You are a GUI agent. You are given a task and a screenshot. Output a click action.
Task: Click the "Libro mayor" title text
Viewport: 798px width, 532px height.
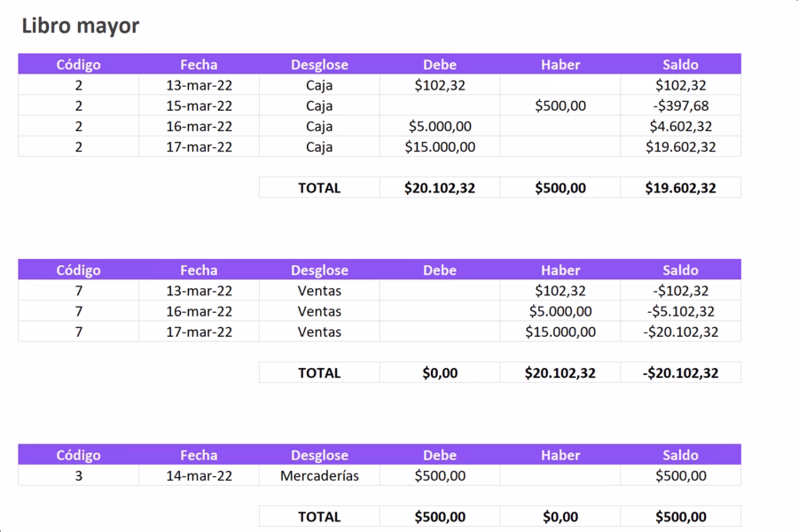[80, 26]
